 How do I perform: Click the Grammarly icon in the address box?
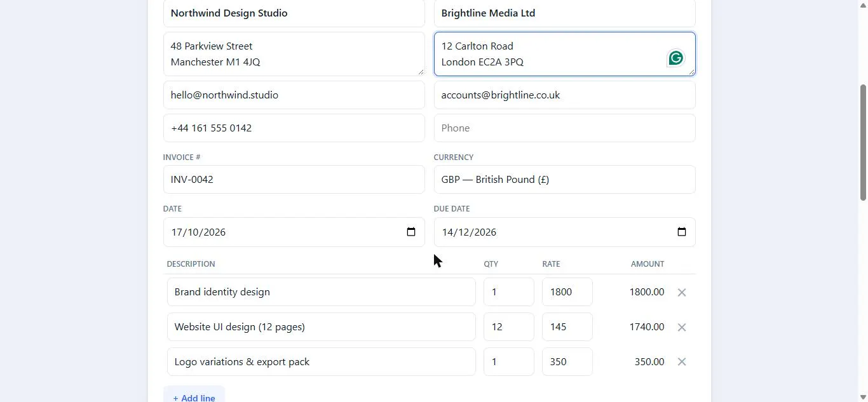pos(675,58)
